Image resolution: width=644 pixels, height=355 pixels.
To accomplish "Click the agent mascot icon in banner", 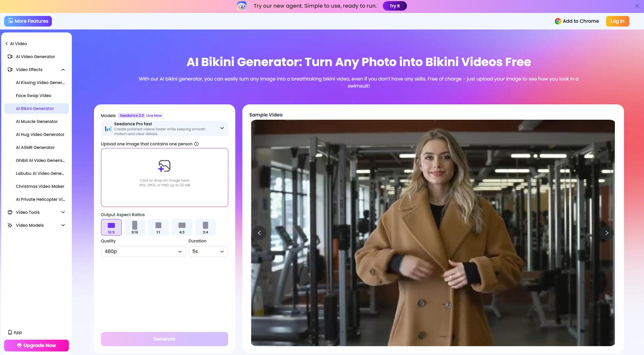I will click(x=242, y=6).
